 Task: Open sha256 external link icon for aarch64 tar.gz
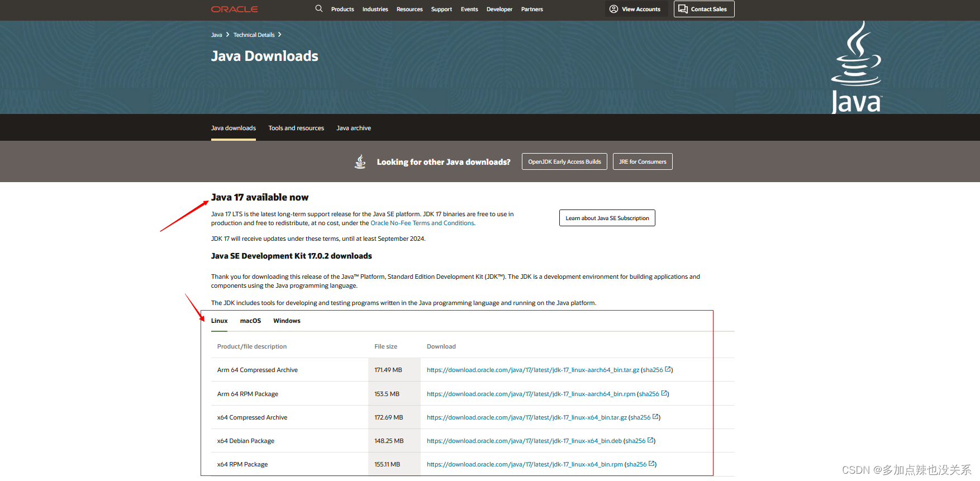coord(668,369)
